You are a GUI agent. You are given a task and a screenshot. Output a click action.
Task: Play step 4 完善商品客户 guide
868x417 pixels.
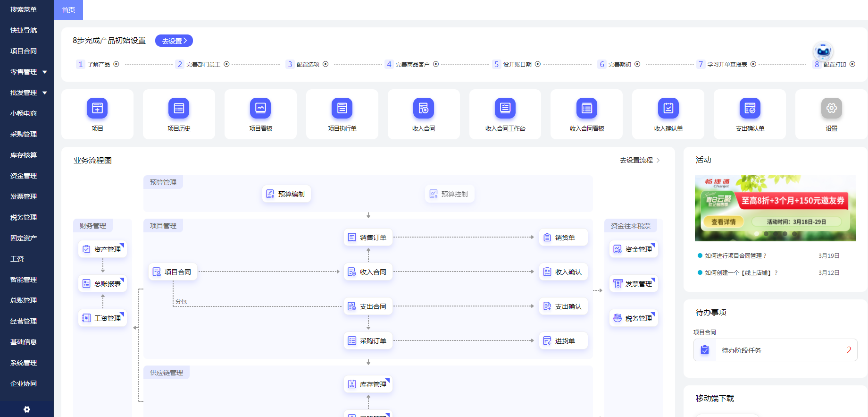436,64
